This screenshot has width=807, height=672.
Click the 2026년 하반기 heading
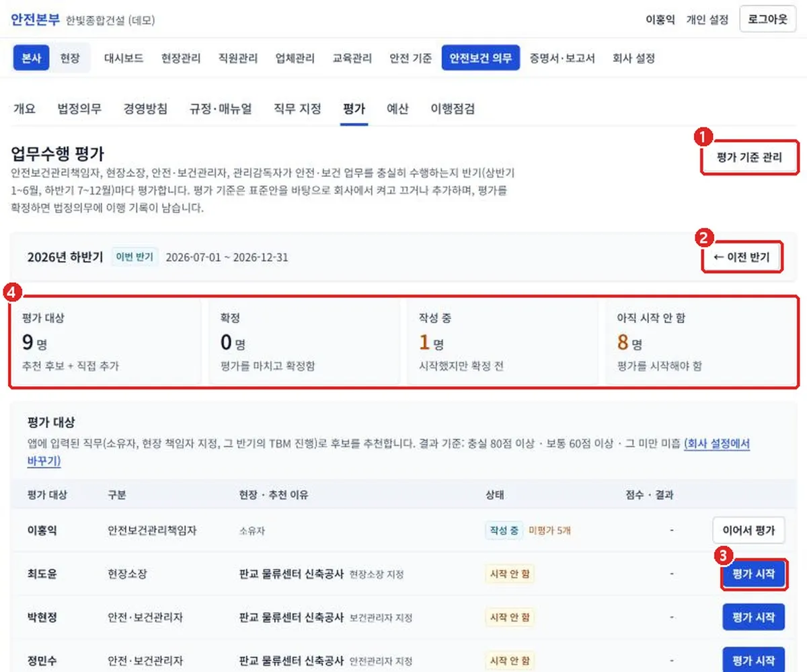click(65, 257)
